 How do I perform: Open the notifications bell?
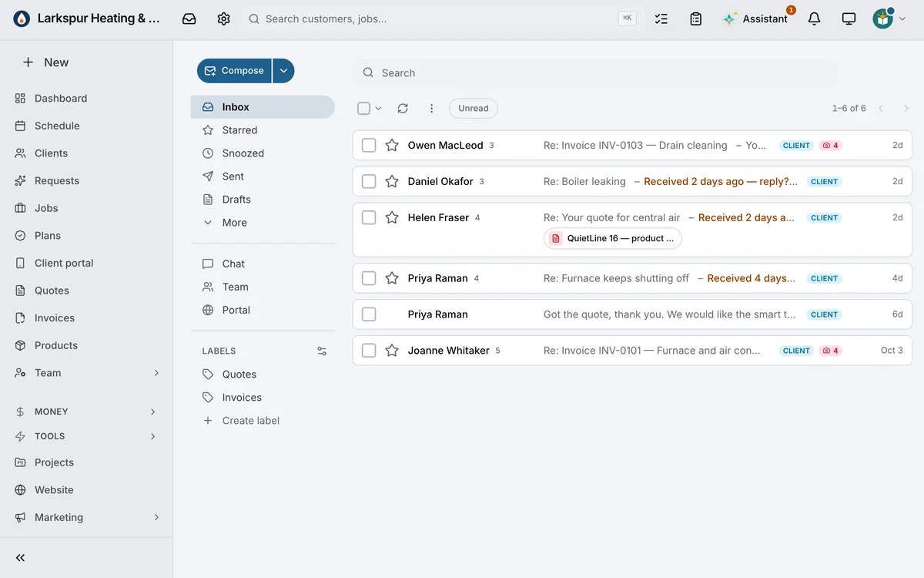814,18
